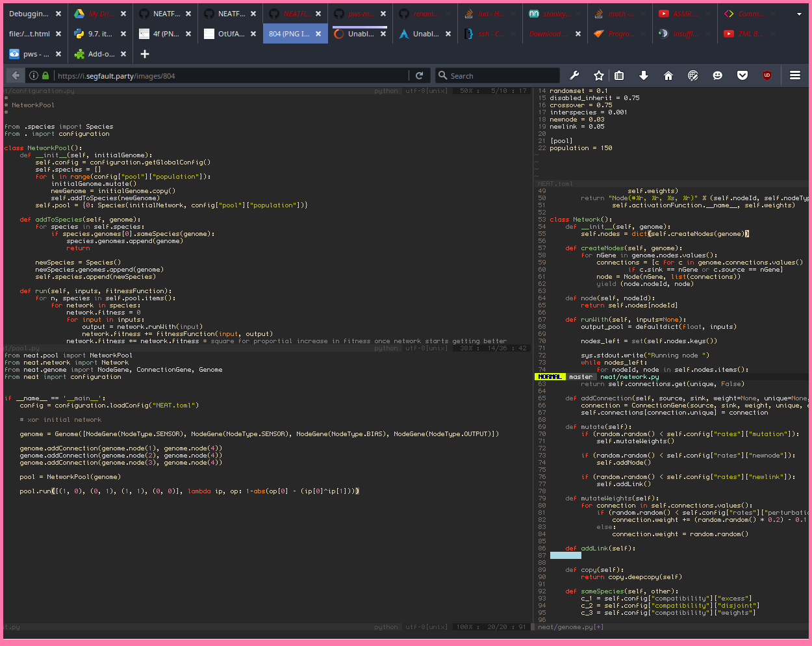Bookmark this page with the star
812x646 pixels.
pyautogui.click(x=599, y=75)
